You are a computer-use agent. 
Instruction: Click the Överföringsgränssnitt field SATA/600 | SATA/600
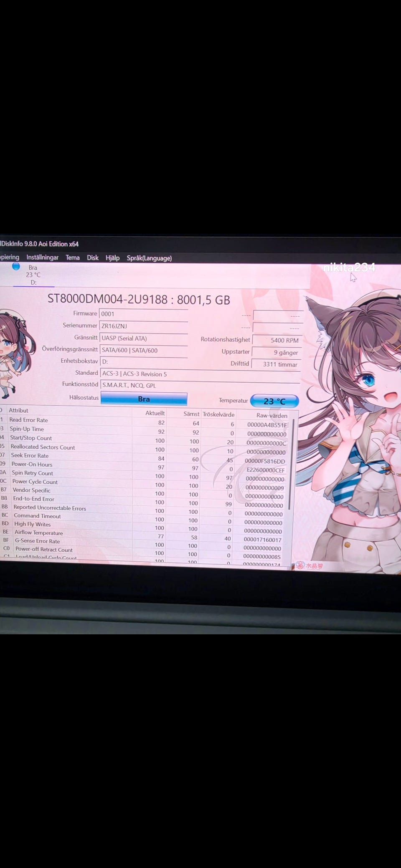coord(143,350)
